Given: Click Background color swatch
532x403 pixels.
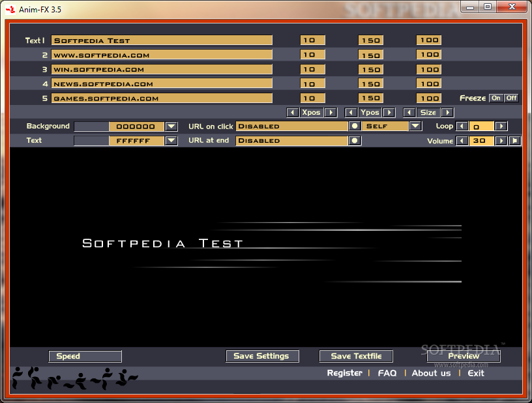Looking at the screenshot, I should (91, 127).
